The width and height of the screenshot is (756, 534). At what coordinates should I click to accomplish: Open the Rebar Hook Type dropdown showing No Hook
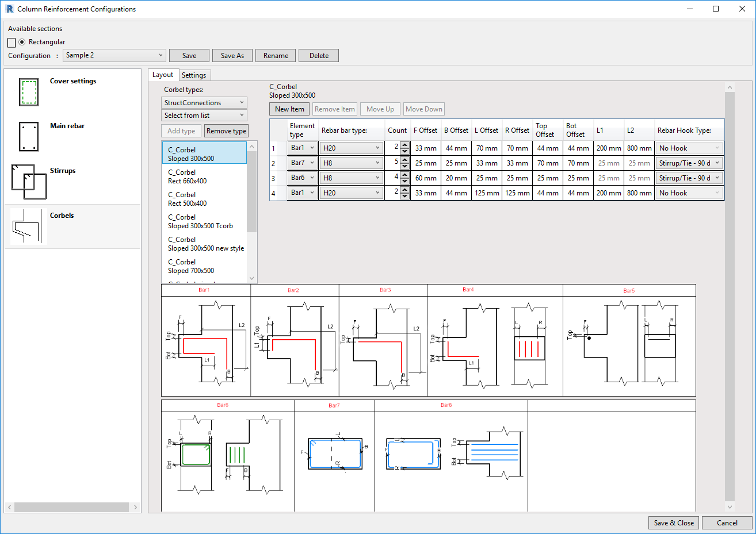[x=689, y=148]
